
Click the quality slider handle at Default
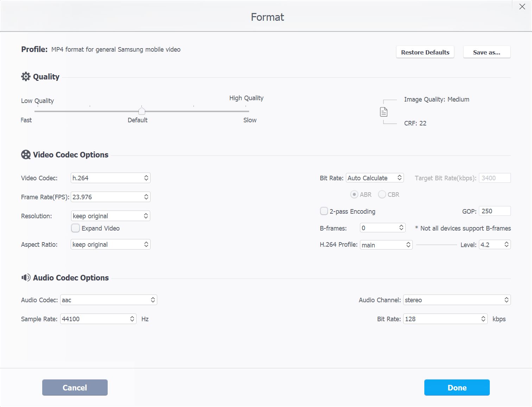click(141, 111)
